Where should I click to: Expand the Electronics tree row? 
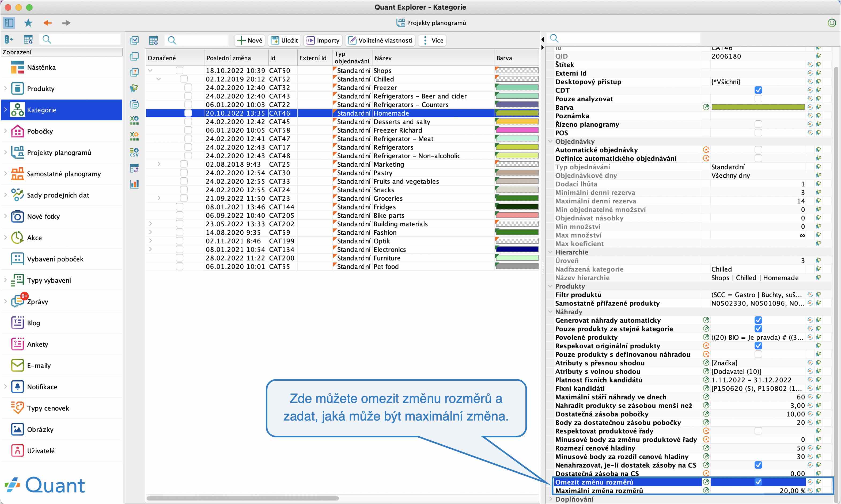pos(150,249)
